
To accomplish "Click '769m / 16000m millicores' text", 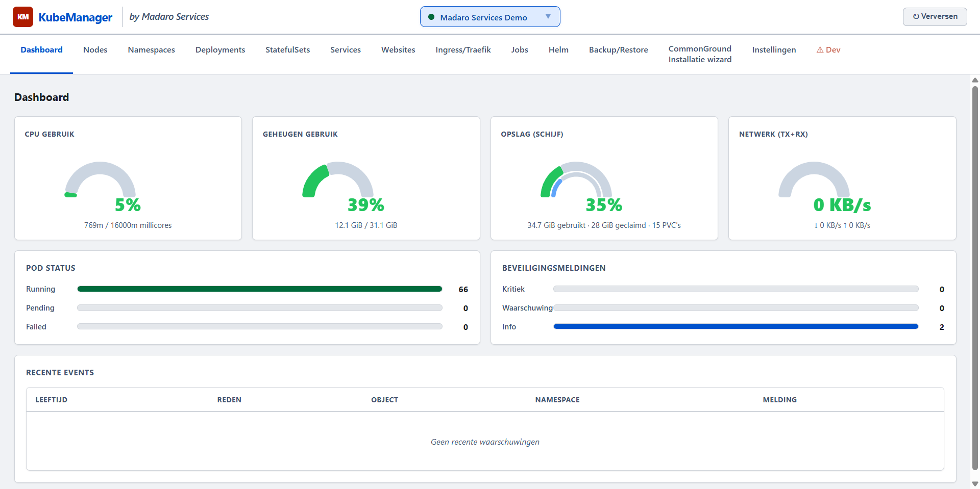I will pyautogui.click(x=128, y=225).
